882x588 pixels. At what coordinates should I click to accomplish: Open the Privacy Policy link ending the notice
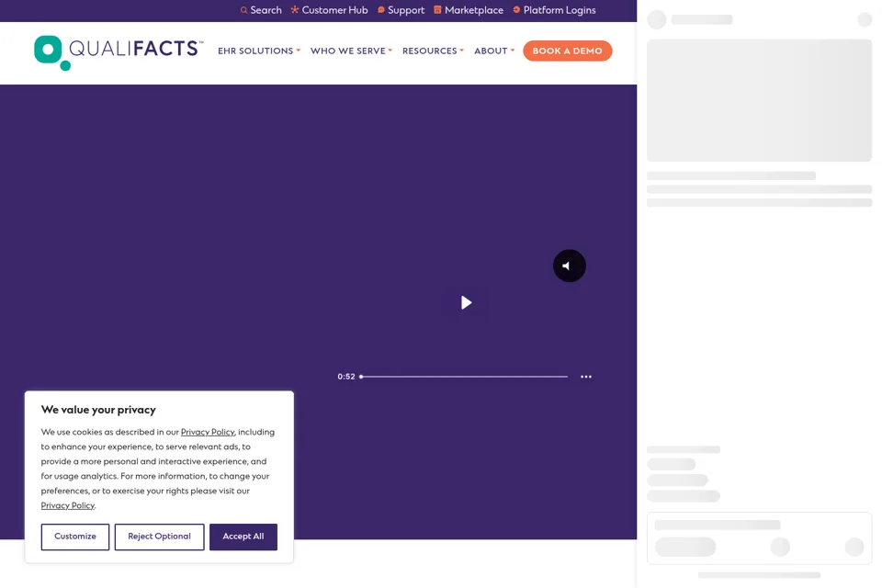point(67,505)
